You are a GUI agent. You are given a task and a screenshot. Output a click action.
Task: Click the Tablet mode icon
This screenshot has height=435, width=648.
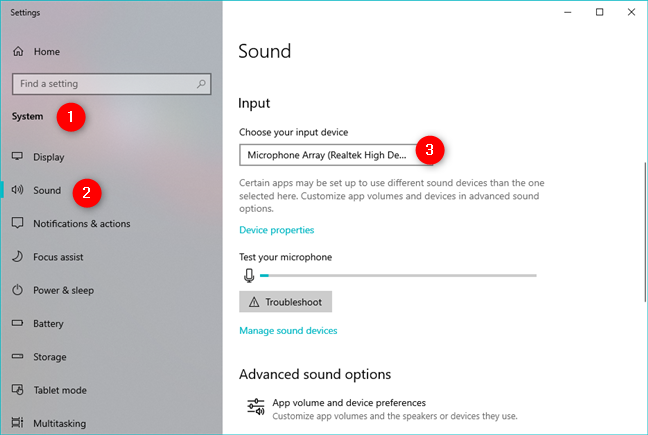tap(17, 390)
